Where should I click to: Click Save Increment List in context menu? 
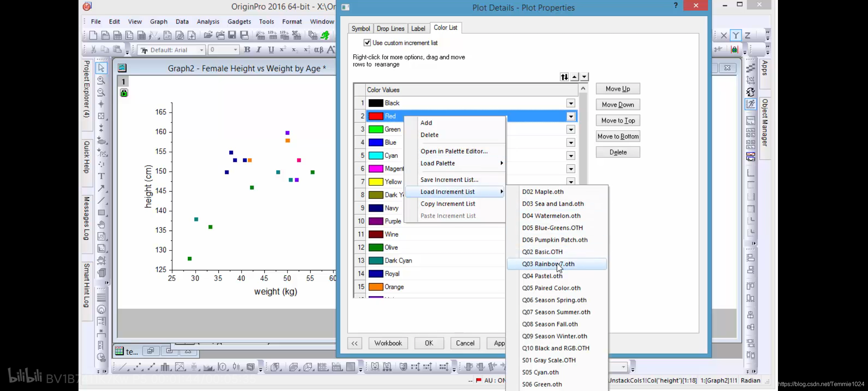tap(449, 180)
